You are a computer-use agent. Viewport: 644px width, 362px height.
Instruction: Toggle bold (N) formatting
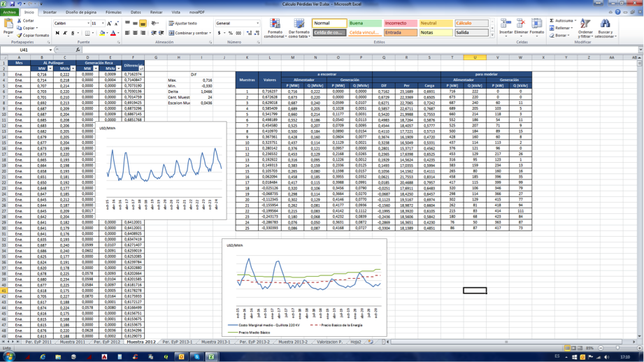point(57,33)
